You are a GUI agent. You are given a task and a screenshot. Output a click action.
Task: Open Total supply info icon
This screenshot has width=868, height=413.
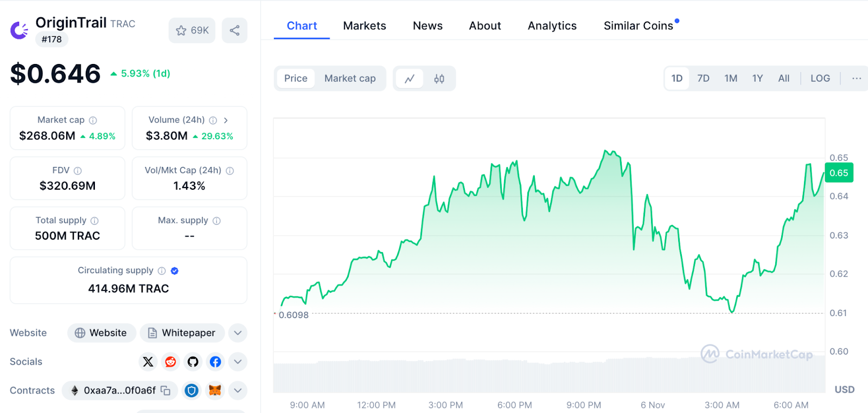tap(94, 221)
